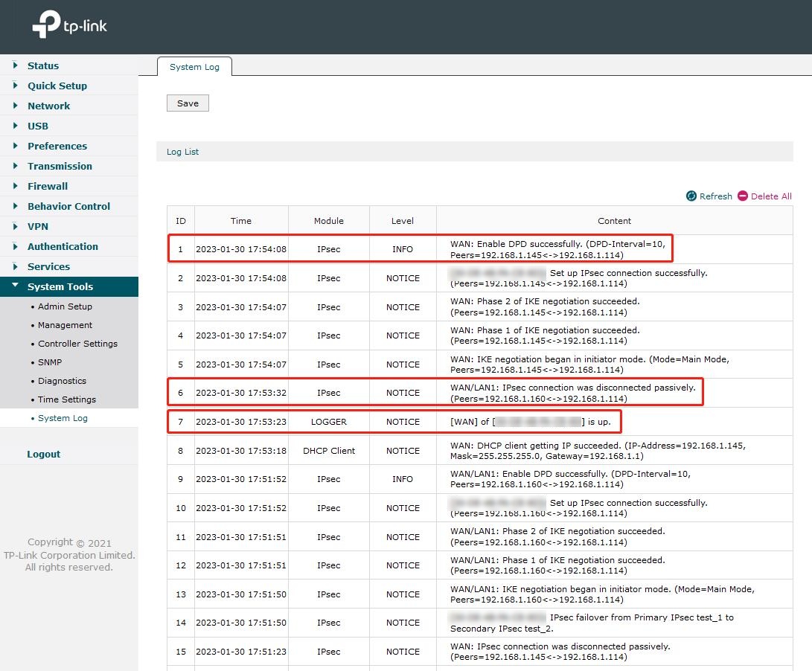The width and height of the screenshot is (812, 671).
Task: Expand the Status menu arrow
Action: point(15,65)
